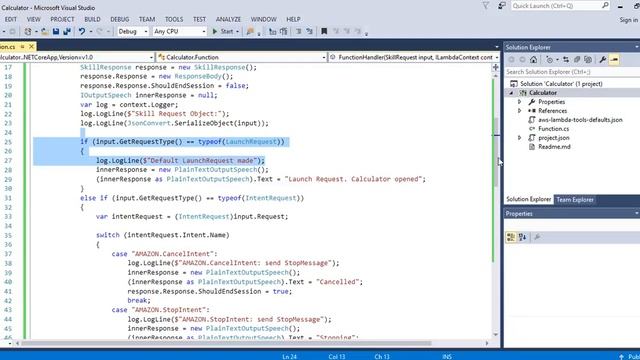Click the increase indent icon

pyautogui.click(x=283, y=31)
